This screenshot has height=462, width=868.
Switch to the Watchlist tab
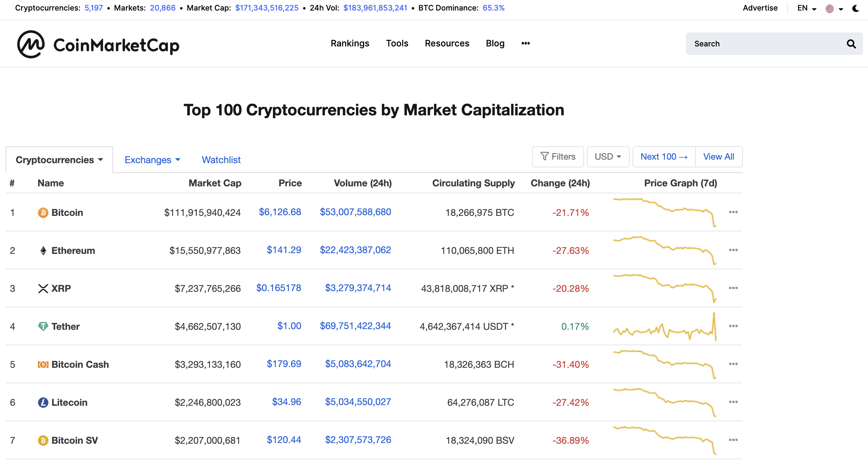[x=221, y=160]
